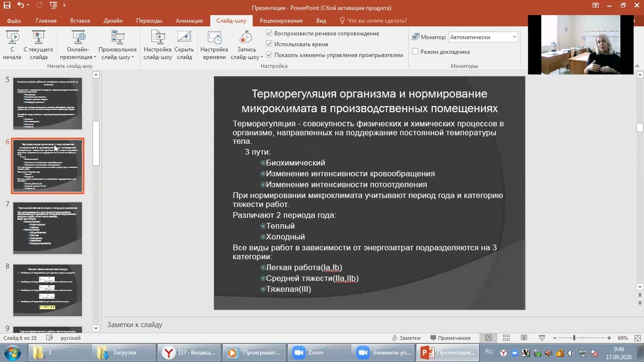Click 'Что вы хотите сделать?' search box
Viewport: 644px width, 362px height.
click(x=373, y=21)
